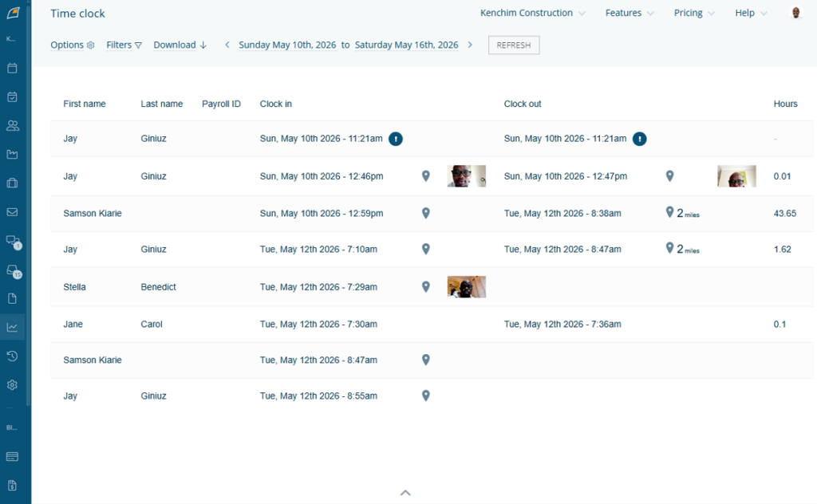
Task: Click the warning icon beside Jay's 11:21am clock out
Action: [x=639, y=139]
